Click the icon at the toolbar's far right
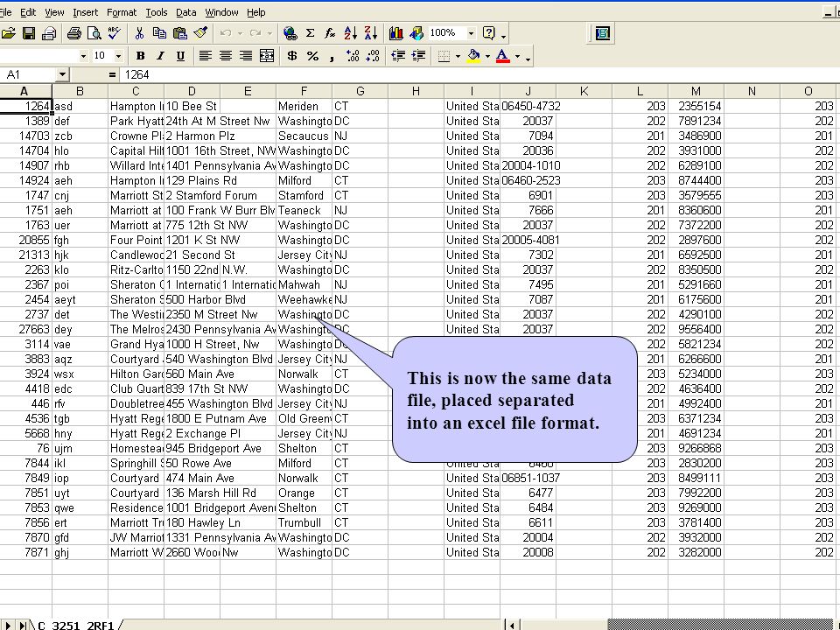840x630 pixels. [x=603, y=33]
